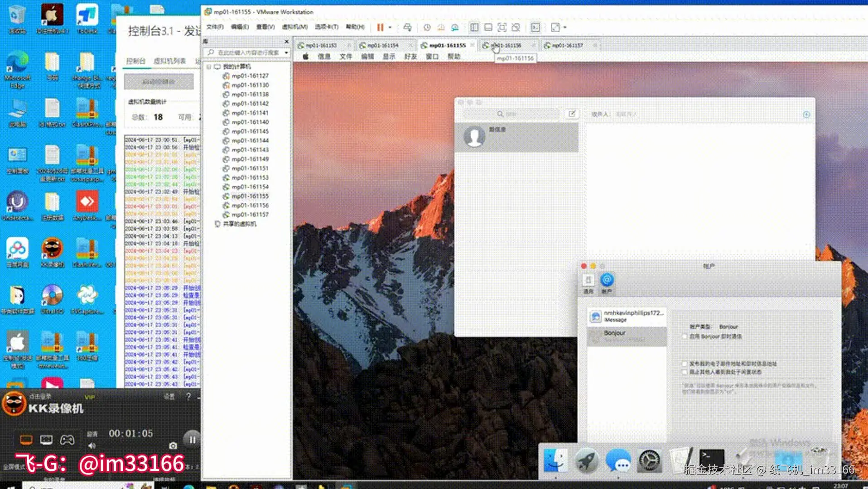868x489 pixels.
Task: Select mp01-161149 in the library tree
Action: click(x=246, y=159)
